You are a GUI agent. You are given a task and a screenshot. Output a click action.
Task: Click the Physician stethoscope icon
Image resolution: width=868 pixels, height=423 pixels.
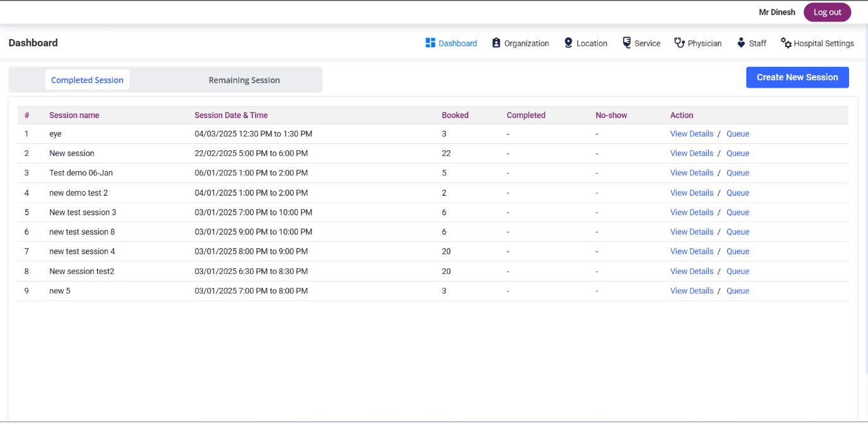[679, 43]
